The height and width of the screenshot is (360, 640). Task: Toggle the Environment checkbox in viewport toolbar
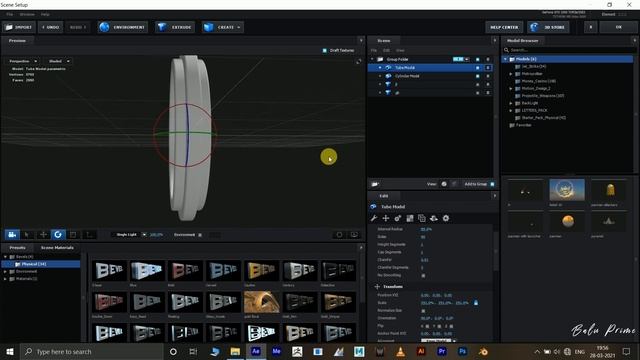tap(200, 235)
